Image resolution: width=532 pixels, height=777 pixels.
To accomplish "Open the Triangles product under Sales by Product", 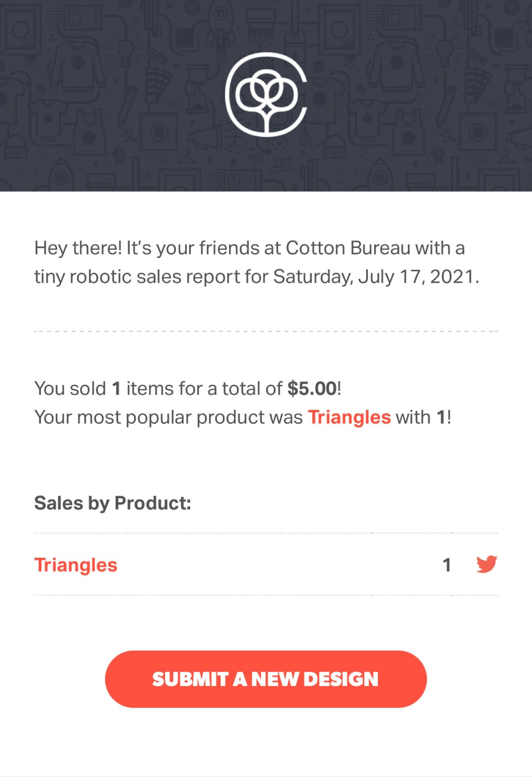I will click(x=76, y=565).
